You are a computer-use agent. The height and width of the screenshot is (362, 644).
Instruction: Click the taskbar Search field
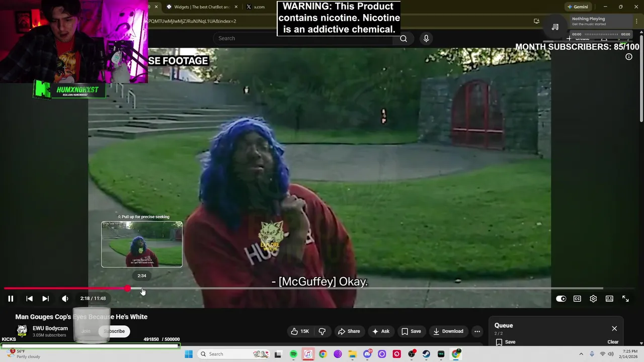pyautogui.click(x=233, y=354)
